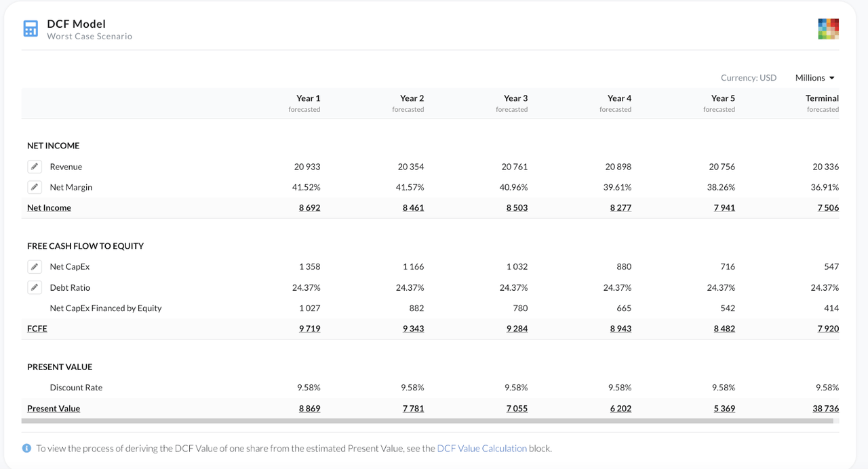Screen dimensions: 868x469
Task: Click the underlined Present Value row label
Action: tap(54, 409)
